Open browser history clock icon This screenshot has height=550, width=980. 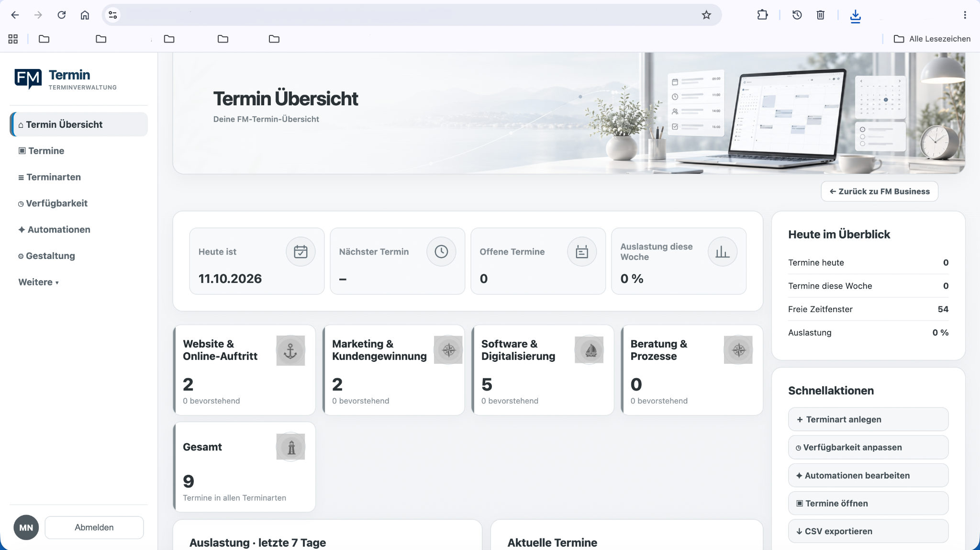coord(797,15)
